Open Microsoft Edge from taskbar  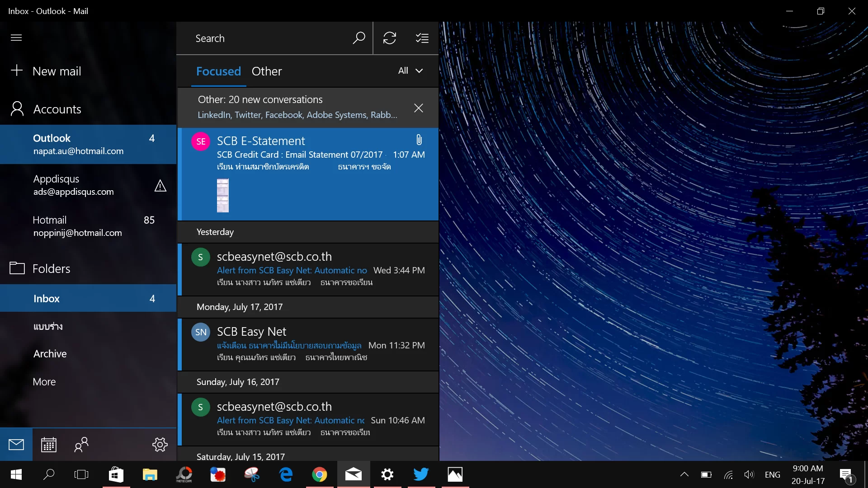pos(286,474)
